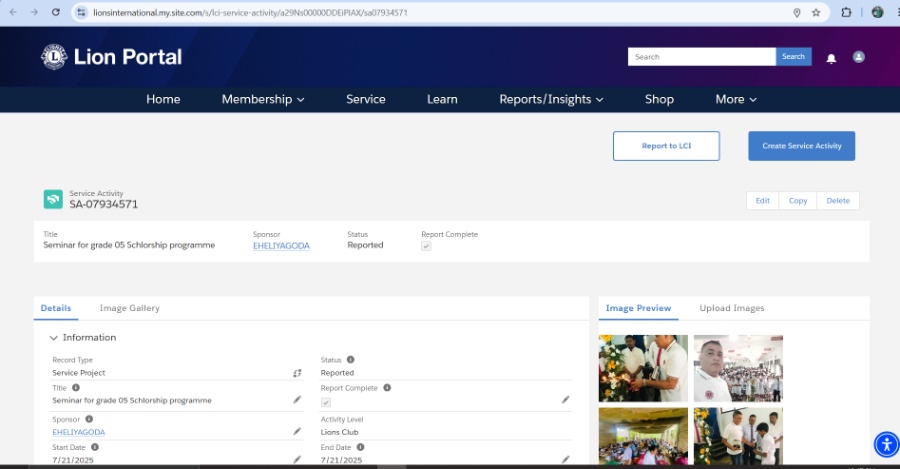This screenshot has width=900, height=469.
Task: Collapse the Information section
Action: click(x=54, y=338)
